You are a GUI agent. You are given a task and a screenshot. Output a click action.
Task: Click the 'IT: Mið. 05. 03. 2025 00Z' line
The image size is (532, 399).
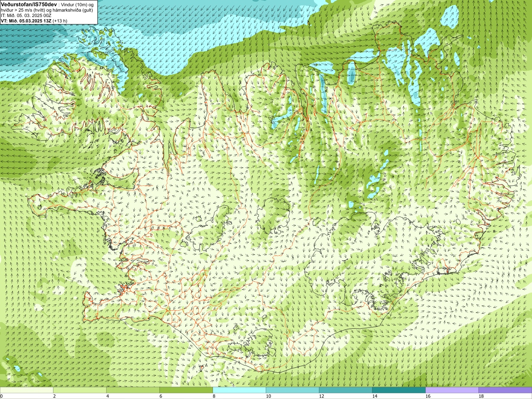coord(26,15)
